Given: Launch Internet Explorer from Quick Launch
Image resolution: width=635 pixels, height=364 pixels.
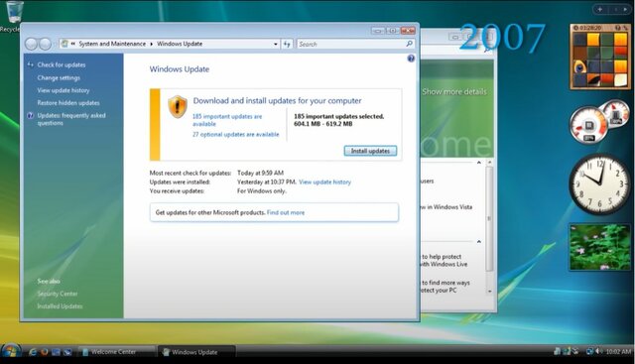Looking at the screenshot, I should point(33,352).
